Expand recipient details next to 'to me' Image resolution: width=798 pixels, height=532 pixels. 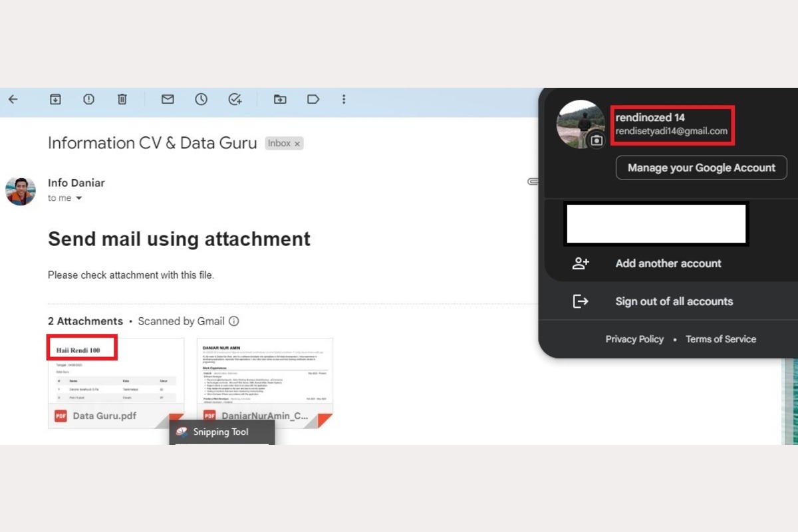pyautogui.click(x=79, y=198)
